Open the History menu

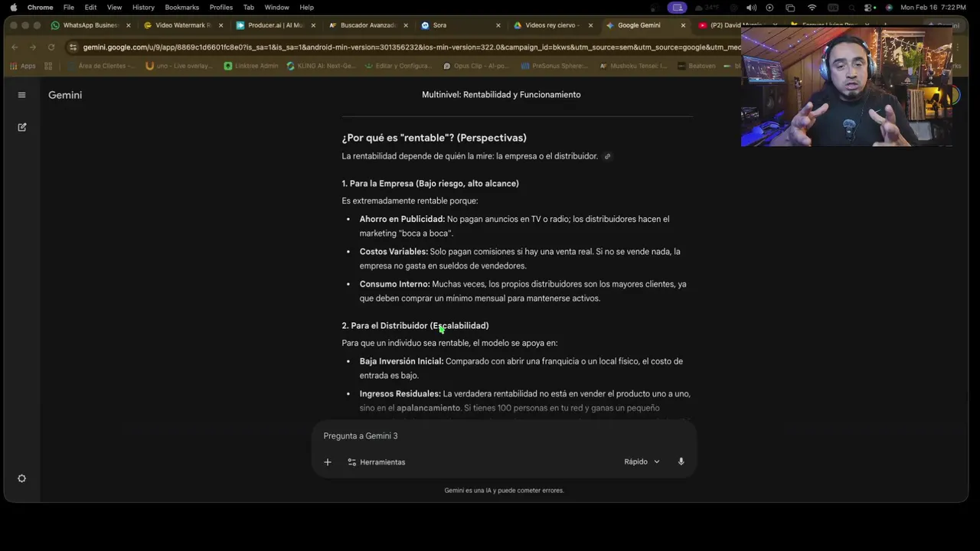pos(143,7)
